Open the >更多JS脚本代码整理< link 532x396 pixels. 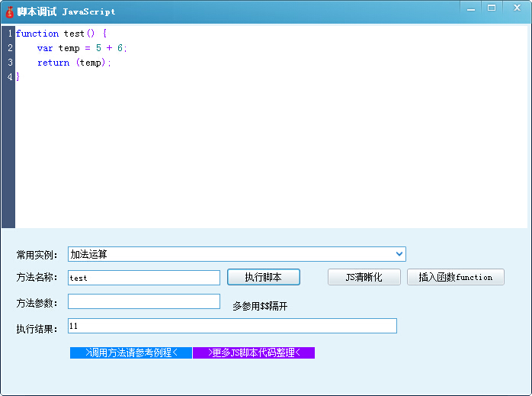click(x=254, y=353)
